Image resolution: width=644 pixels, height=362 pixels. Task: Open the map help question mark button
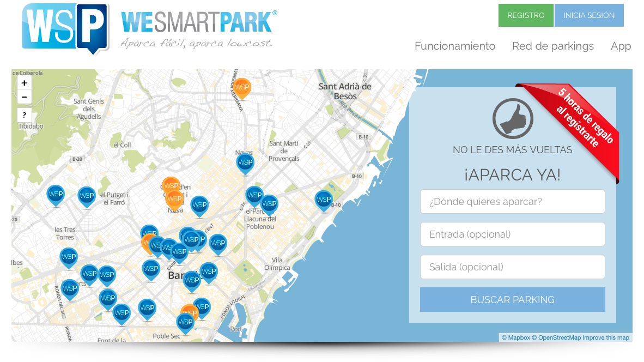click(x=25, y=115)
